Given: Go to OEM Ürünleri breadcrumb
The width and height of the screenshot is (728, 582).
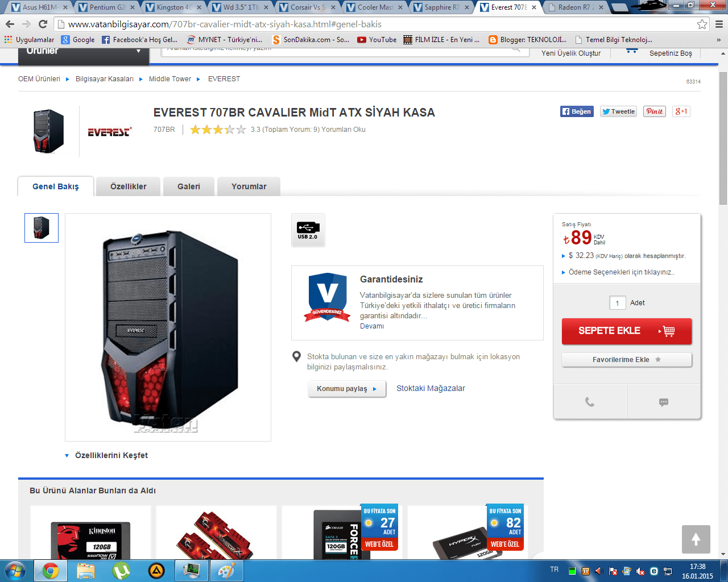Looking at the screenshot, I should tap(39, 79).
